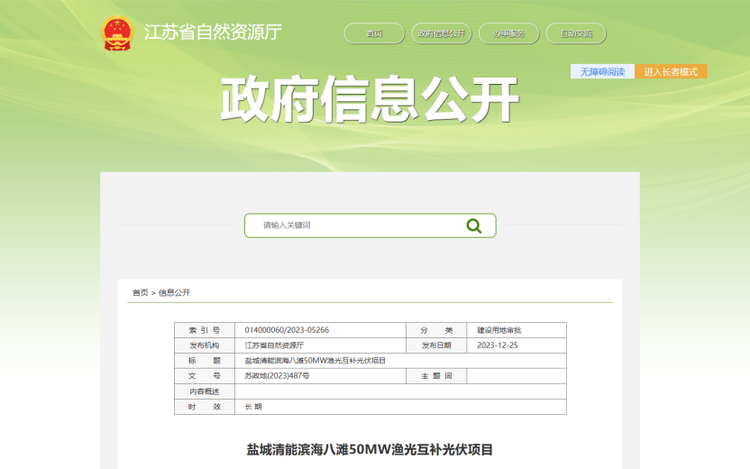This screenshot has width=750, height=469.
Task: Click the 江苏省自然资源厅 site title
Action: click(213, 33)
